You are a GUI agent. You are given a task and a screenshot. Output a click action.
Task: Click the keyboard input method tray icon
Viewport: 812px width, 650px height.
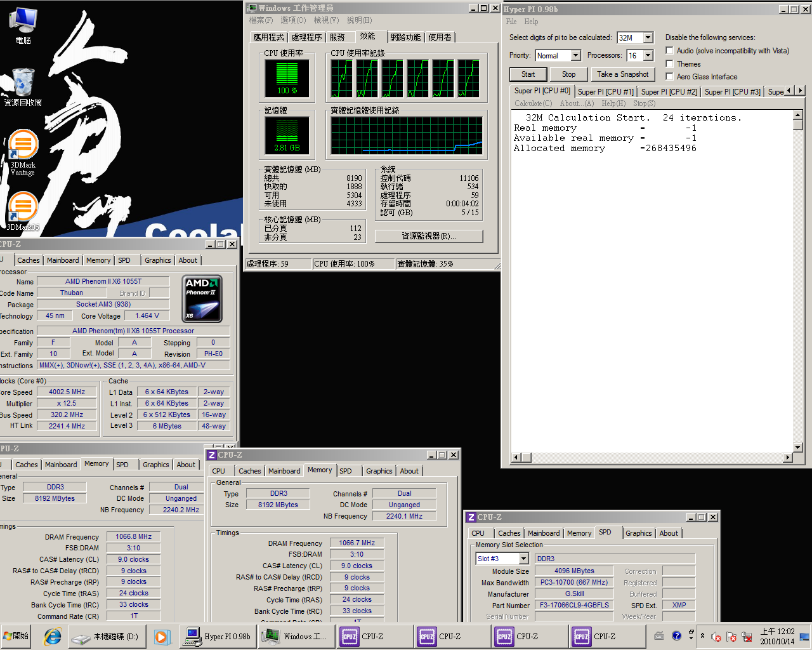tap(659, 636)
